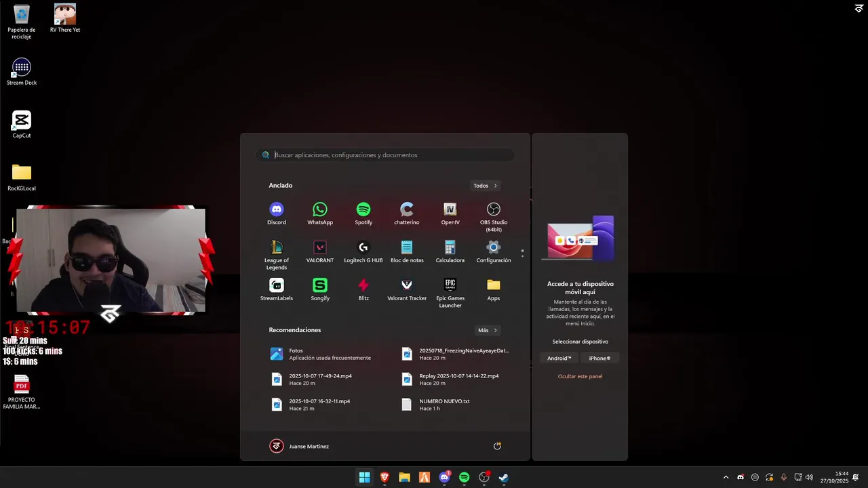Launch WhatsApp from pinned apps

pyautogui.click(x=320, y=213)
